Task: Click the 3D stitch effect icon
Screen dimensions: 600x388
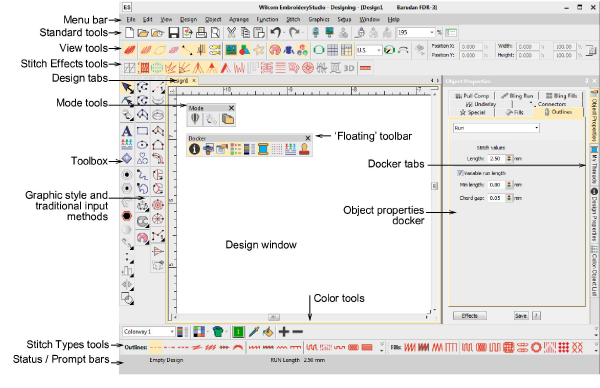Action: point(349,68)
